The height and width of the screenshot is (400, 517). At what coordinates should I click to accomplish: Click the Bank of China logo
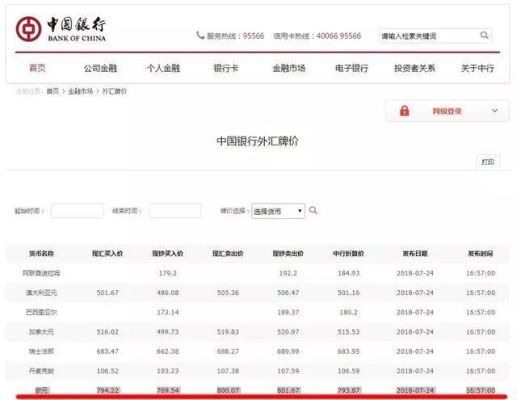pos(61,29)
